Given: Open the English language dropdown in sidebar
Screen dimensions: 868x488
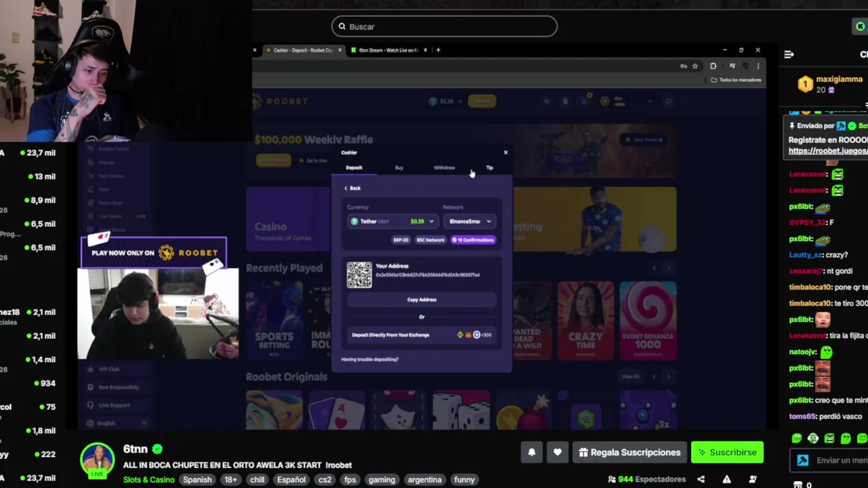Looking at the screenshot, I should tap(118, 423).
